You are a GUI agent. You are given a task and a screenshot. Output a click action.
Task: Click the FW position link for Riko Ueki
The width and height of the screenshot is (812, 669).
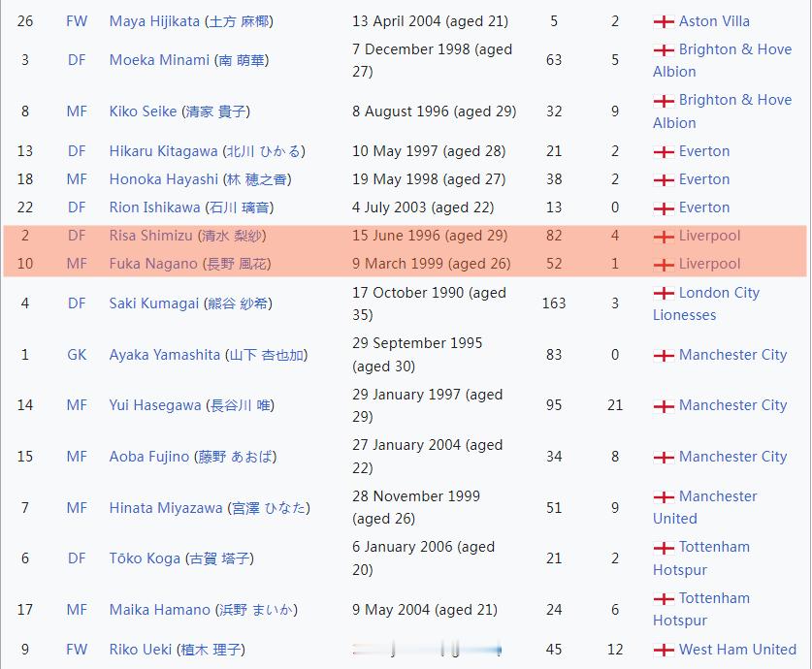(x=77, y=650)
